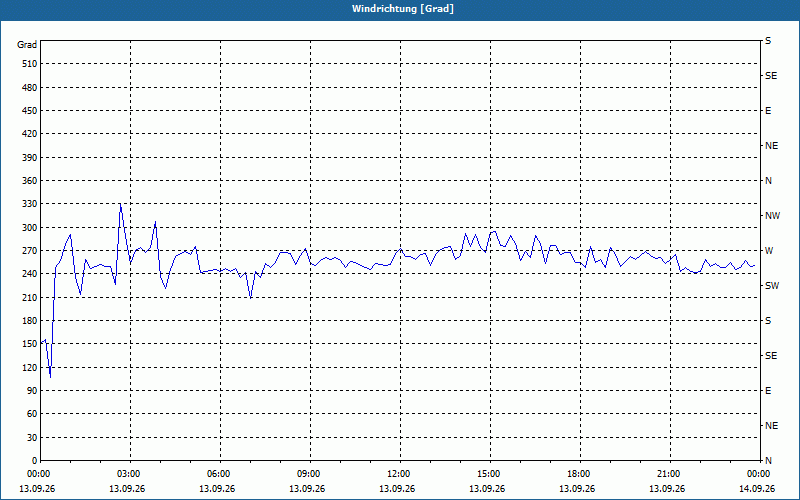Select the W compass direction label
Screen dimensions: 800x500
[769, 251]
